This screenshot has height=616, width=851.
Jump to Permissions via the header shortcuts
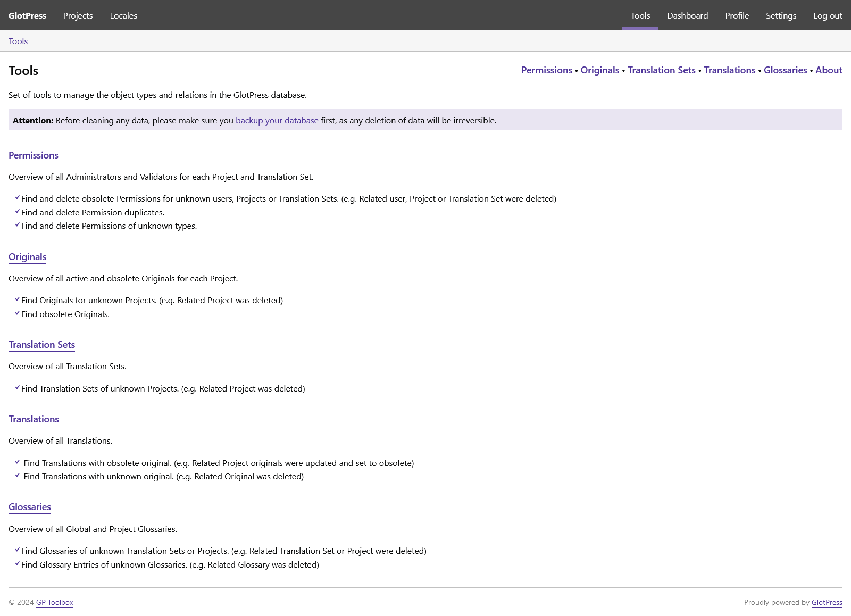click(x=547, y=70)
